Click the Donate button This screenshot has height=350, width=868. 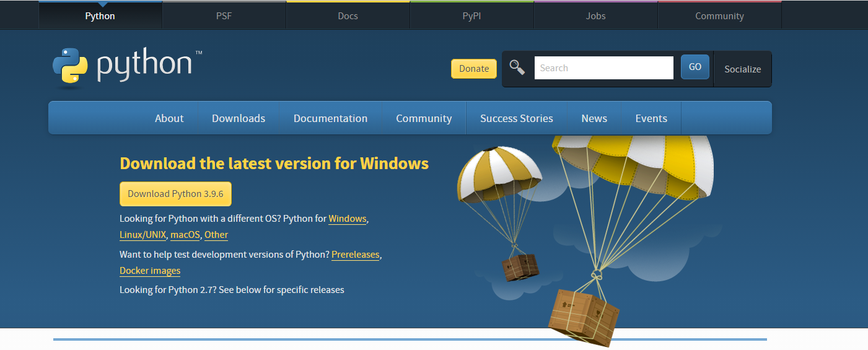coord(474,69)
